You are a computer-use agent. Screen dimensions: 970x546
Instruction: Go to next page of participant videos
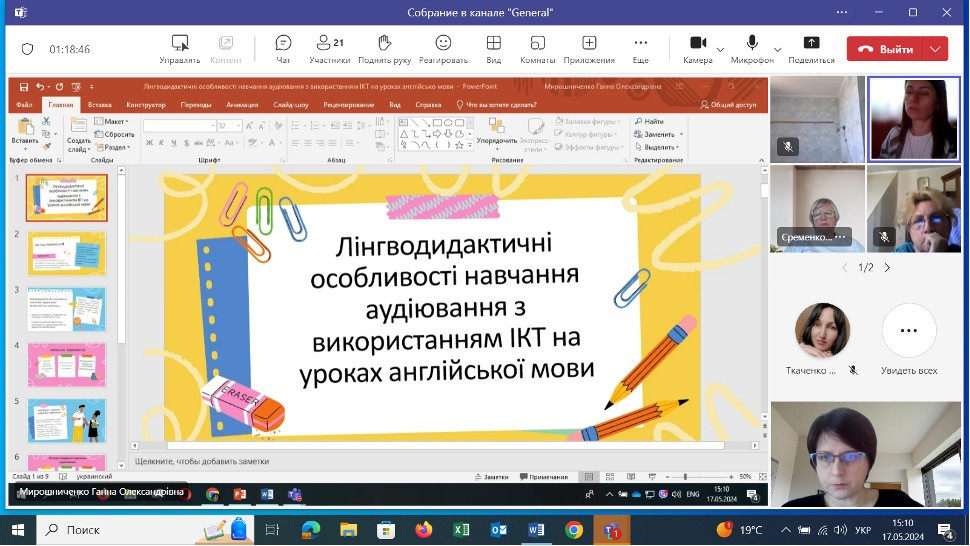tap(887, 268)
